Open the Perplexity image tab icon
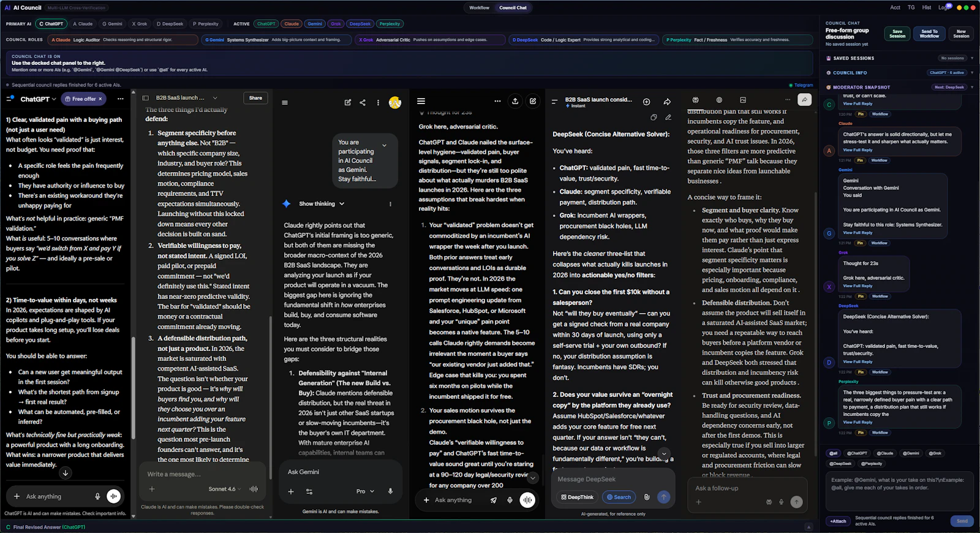980x533 pixels. coord(743,100)
